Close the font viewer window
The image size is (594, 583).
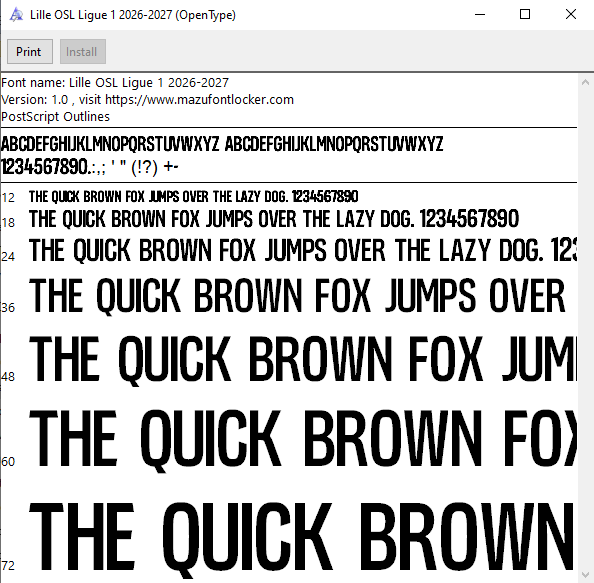pyautogui.click(x=571, y=15)
